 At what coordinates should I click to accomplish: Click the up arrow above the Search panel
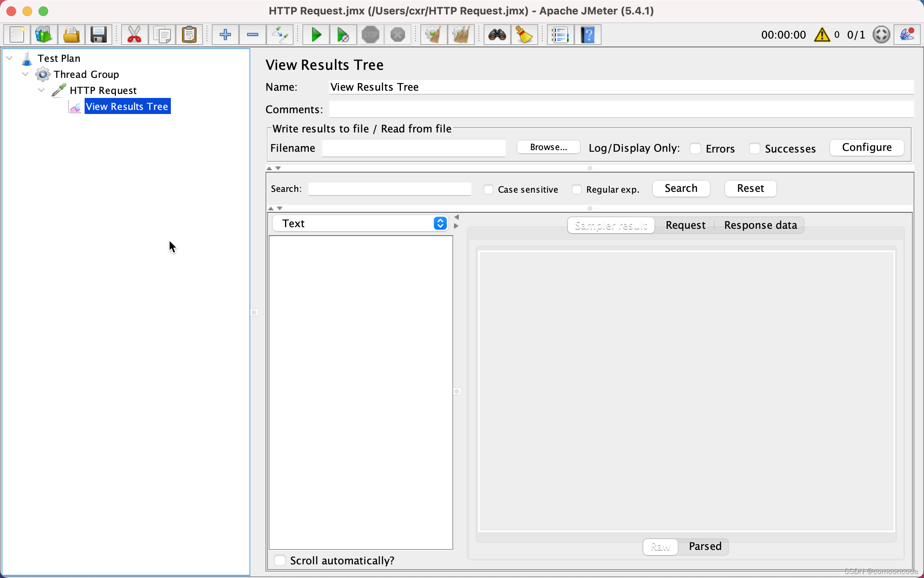(269, 168)
